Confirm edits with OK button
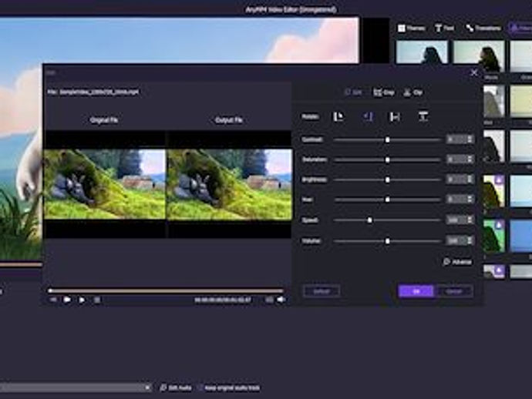Image resolution: width=532 pixels, height=399 pixels. [x=416, y=291]
